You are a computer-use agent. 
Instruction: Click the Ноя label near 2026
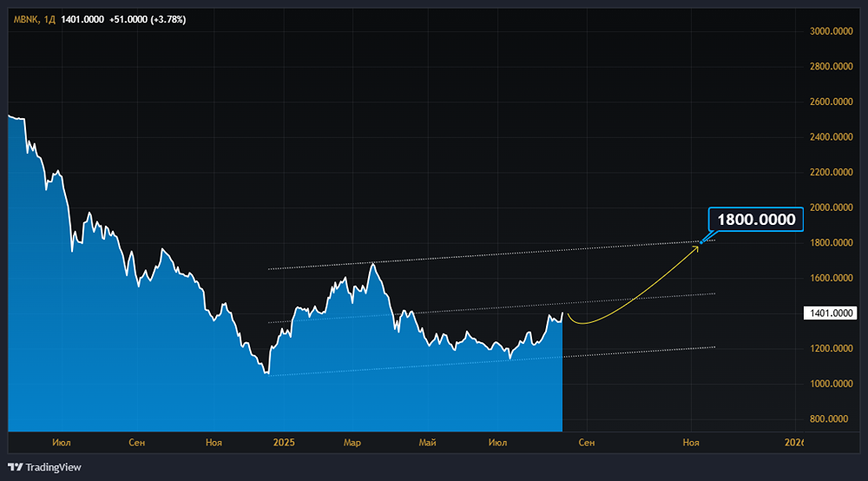click(691, 442)
